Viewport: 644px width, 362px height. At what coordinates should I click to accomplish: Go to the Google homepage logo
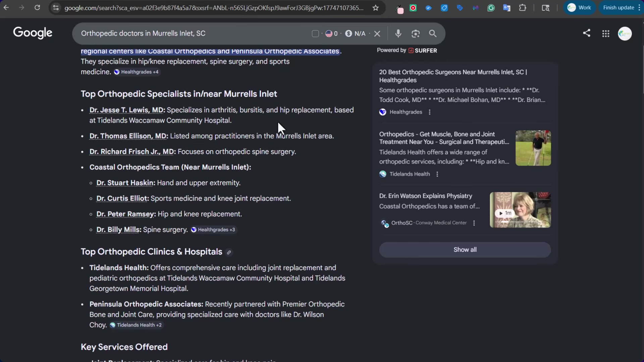(33, 33)
